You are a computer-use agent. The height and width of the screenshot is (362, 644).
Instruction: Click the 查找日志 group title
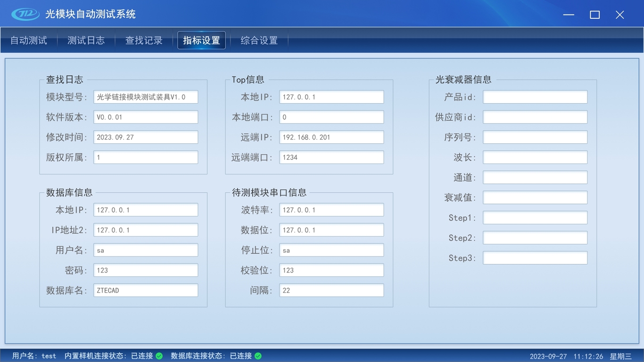click(x=65, y=80)
